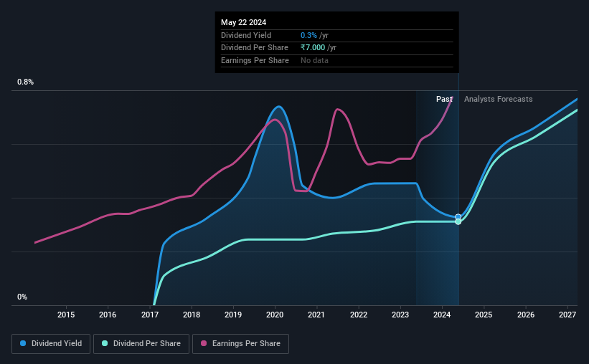Click the Dividend Yield row label in tooltip
This screenshot has width=589, height=364.
point(246,35)
